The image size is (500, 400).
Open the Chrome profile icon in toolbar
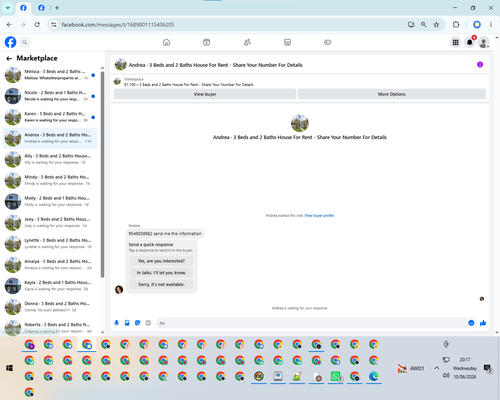click(477, 25)
